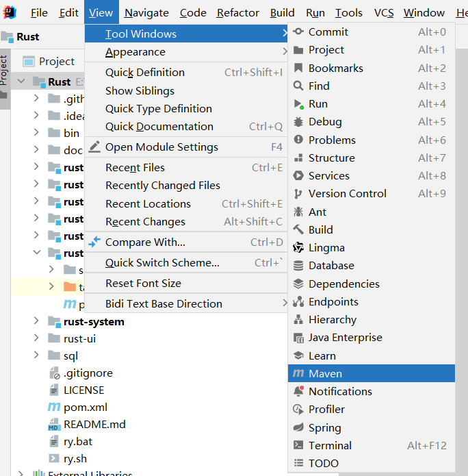This screenshot has width=468, height=476.
Task: Click the Bookmarks icon in submenu
Action: (298, 68)
